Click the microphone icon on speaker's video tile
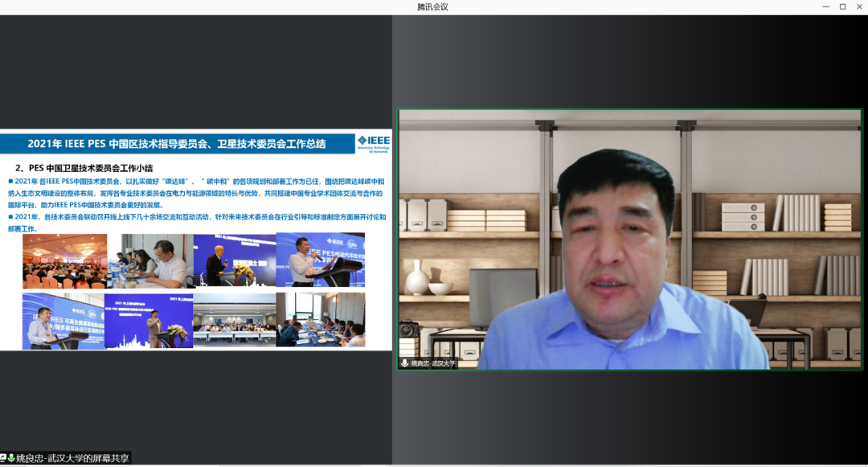This screenshot has height=467, width=868. pyautogui.click(x=405, y=363)
